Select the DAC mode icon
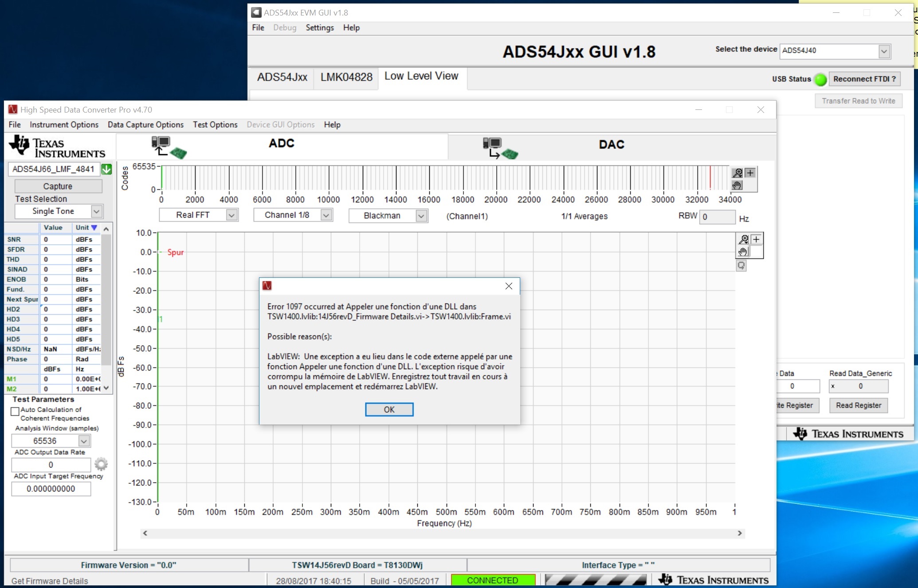The image size is (918, 588). [500, 148]
